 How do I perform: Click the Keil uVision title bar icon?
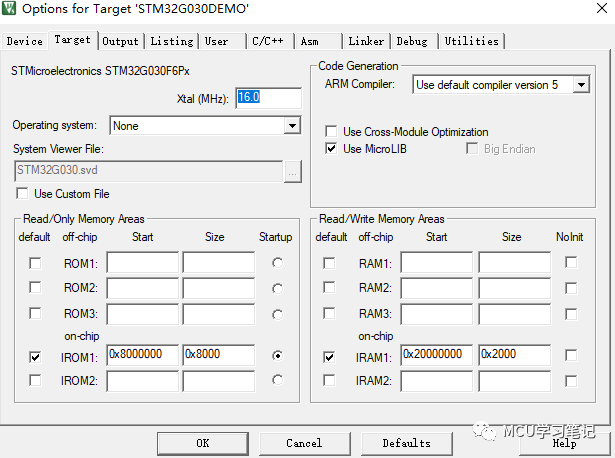click(x=9, y=8)
